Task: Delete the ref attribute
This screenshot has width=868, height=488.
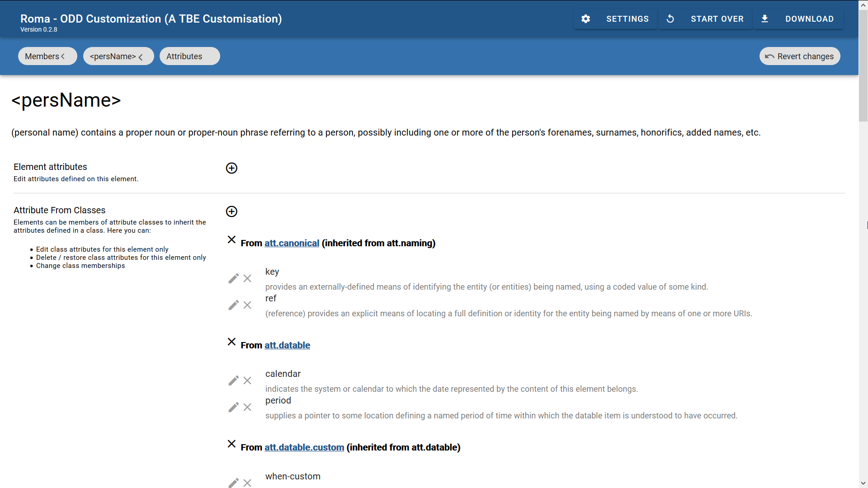Action: pyautogui.click(x=247, y=305)
